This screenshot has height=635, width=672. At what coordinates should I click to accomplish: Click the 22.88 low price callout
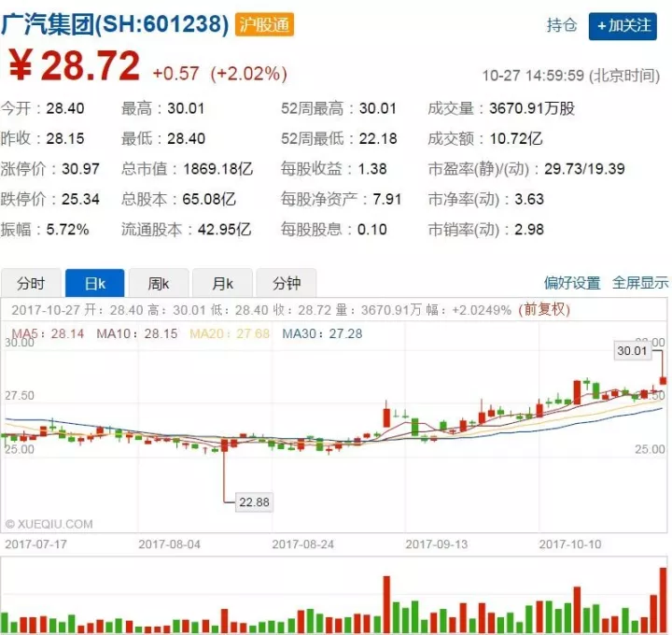tap(254, 502)
